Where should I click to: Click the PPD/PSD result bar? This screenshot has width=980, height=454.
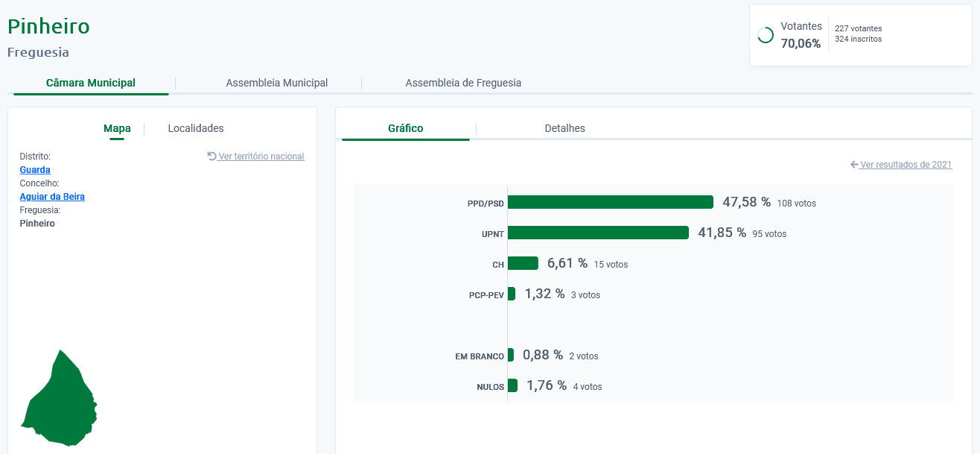[x=610, y=202]
